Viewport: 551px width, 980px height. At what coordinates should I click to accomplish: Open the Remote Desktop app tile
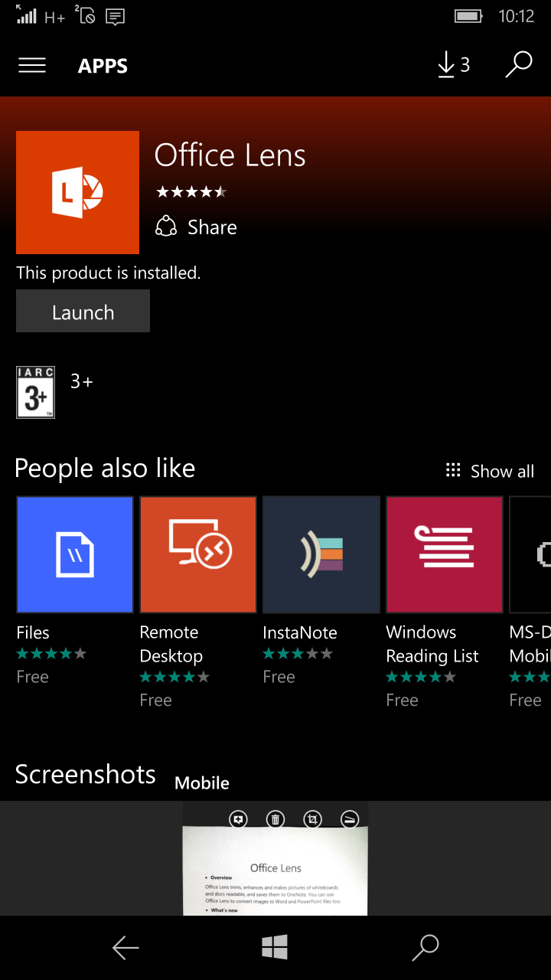197,554
